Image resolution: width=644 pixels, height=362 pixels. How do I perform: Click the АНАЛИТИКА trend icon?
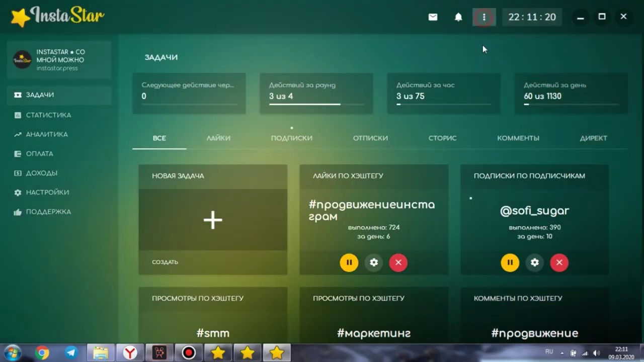18,134
